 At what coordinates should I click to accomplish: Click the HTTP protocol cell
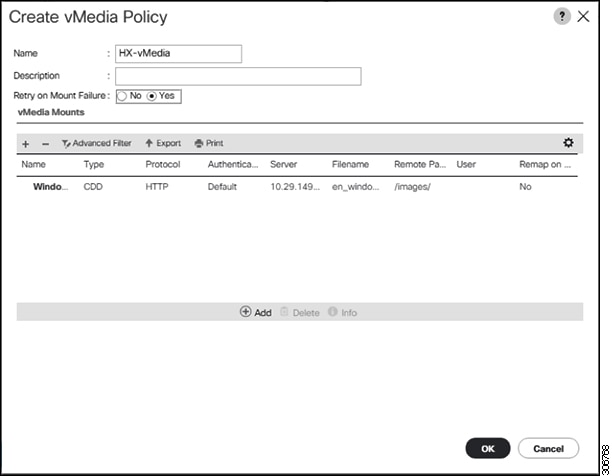tap(157, 186)
